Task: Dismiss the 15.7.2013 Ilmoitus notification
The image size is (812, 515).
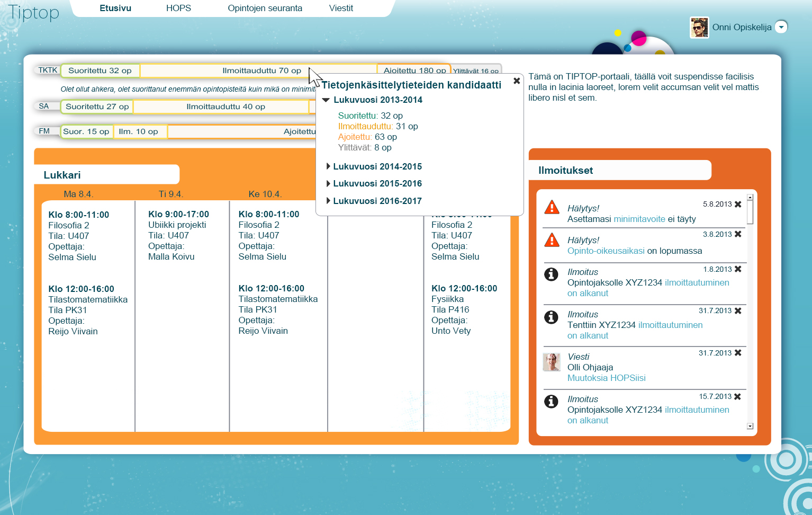Action: coord(738,396)
